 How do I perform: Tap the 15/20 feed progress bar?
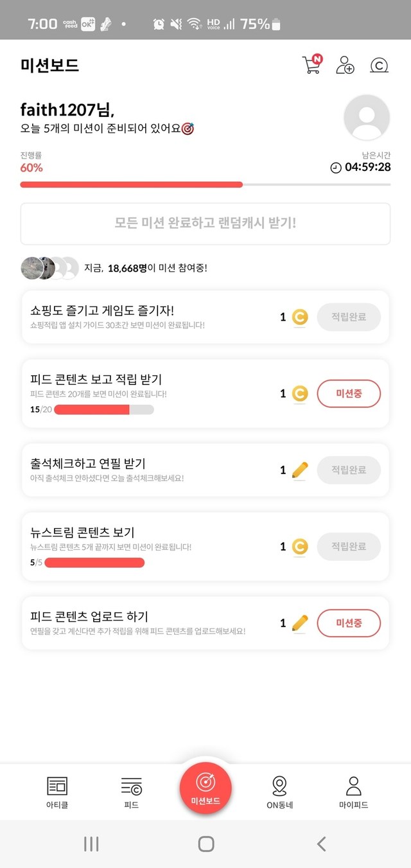[104, 410]
